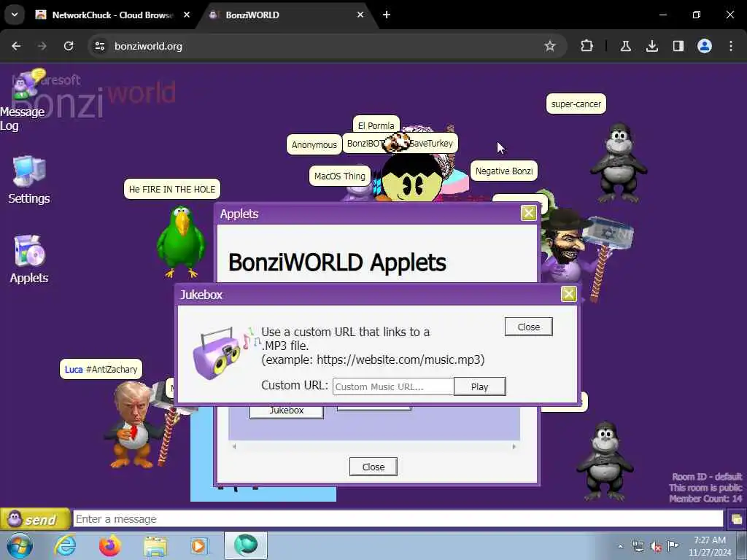
Task: Open browser Extensions menu
Action: click(x=587, y=46)
